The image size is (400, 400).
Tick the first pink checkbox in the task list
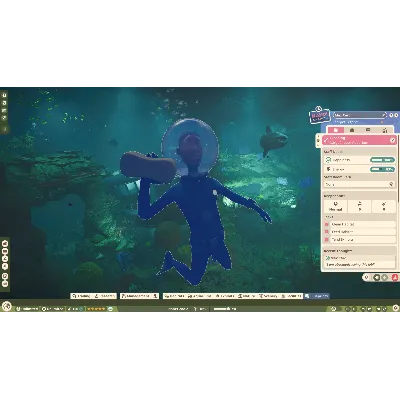coord(327,224)
